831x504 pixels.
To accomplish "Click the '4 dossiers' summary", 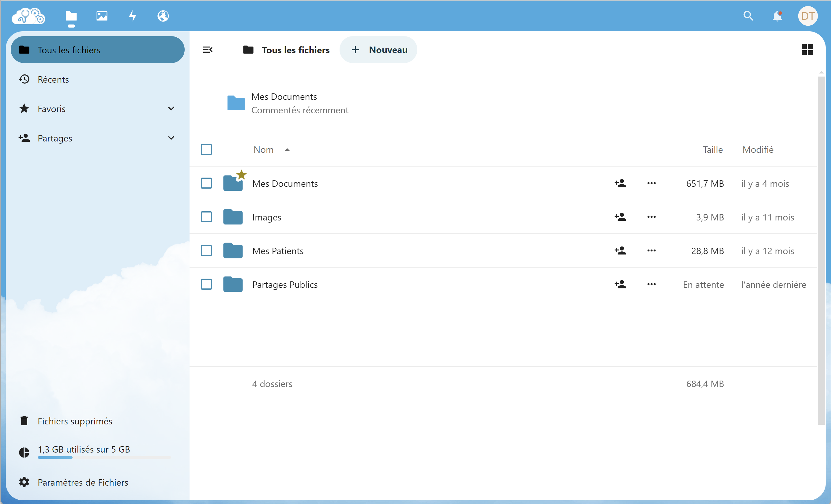I will click(272, 384).
